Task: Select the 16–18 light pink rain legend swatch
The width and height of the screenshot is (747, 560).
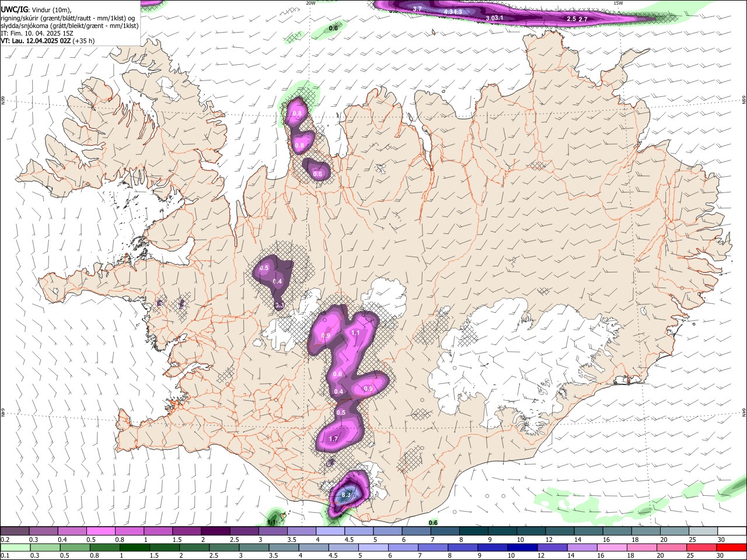Action: pos(612,548)
